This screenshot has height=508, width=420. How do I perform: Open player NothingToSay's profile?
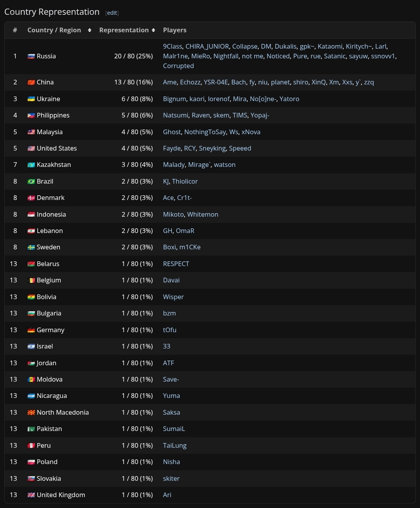(205, 132)
